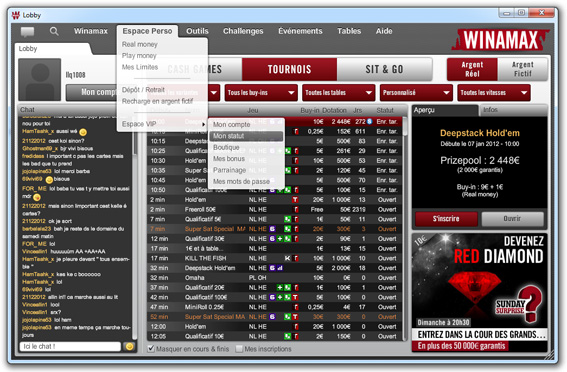Click the green icon in the Qualificatif 10€ 12:05 row

(x=287, y=336)
